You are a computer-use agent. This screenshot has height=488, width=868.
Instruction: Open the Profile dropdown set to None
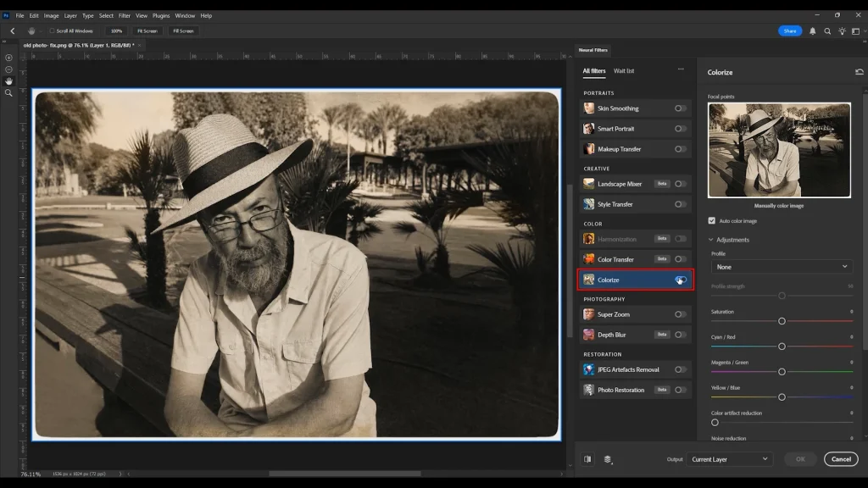tap(781, 267)
